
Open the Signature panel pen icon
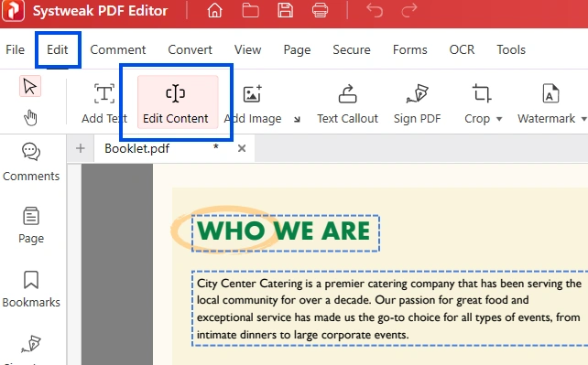tap(31, 344)
